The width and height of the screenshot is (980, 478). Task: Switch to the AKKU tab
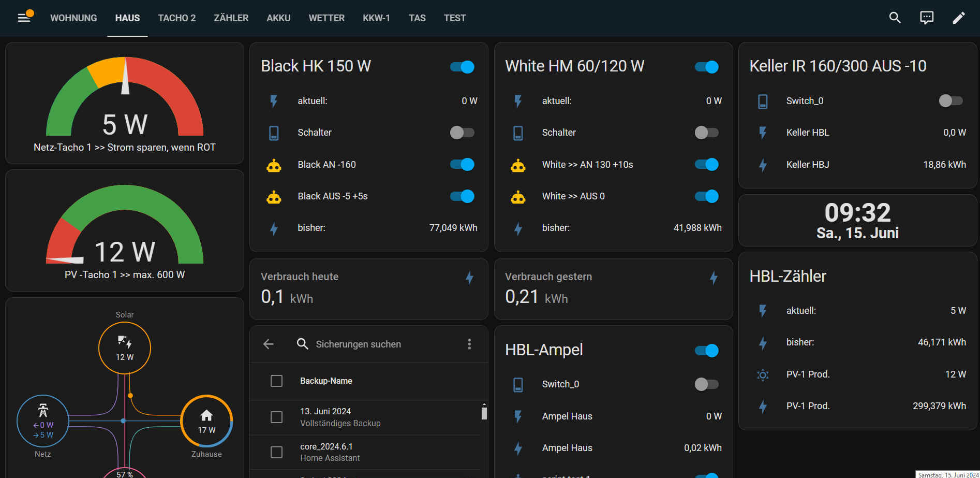point(278,18)
